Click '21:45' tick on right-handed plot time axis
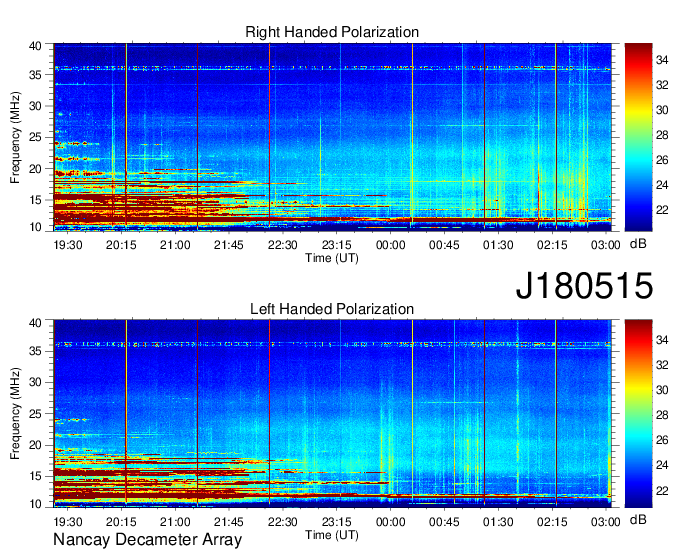The image size is (680, 552). pos(229,245)
